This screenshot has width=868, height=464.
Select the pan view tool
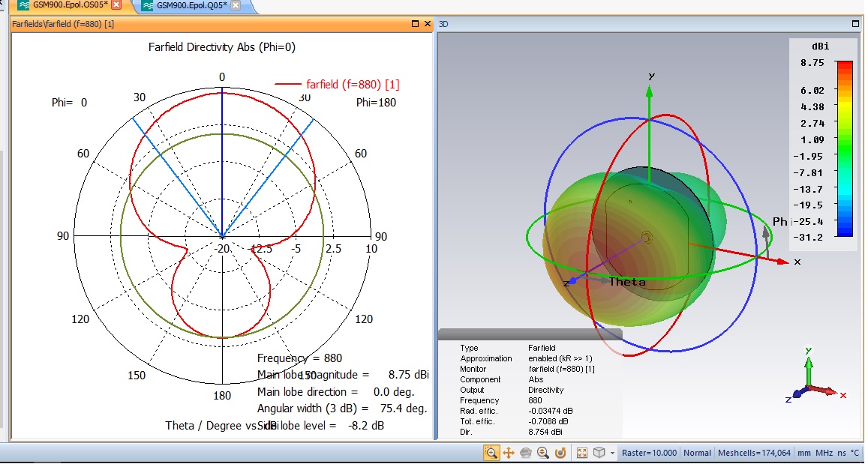point(508,453)
